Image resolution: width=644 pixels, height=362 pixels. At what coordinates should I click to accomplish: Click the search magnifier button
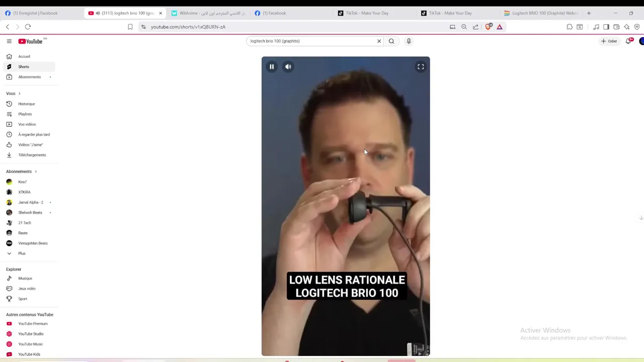(391, 41)
